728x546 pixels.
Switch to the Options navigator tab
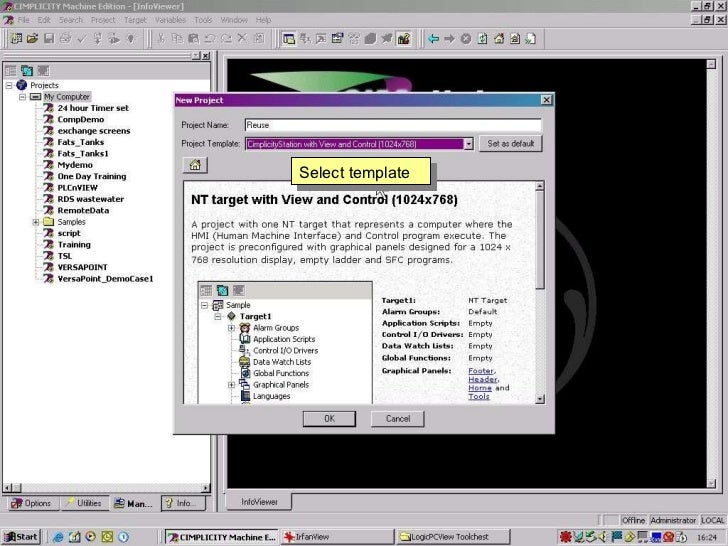[32, 503]
